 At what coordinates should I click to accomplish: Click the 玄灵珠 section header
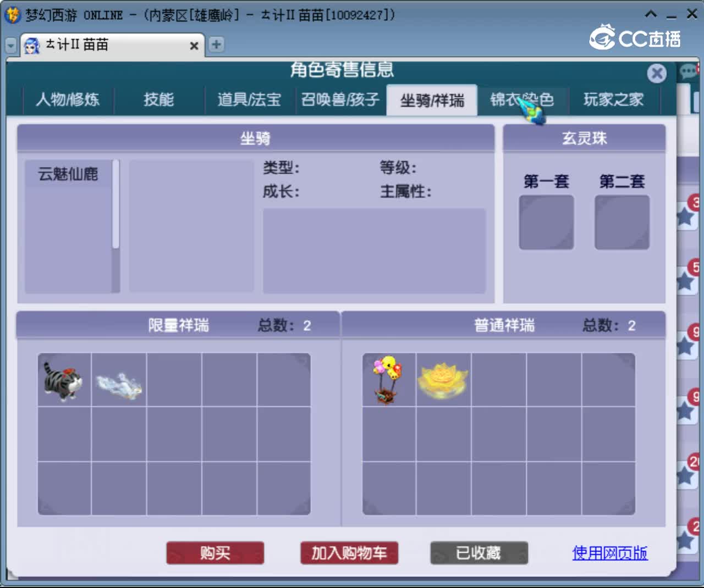pos(585,138)
